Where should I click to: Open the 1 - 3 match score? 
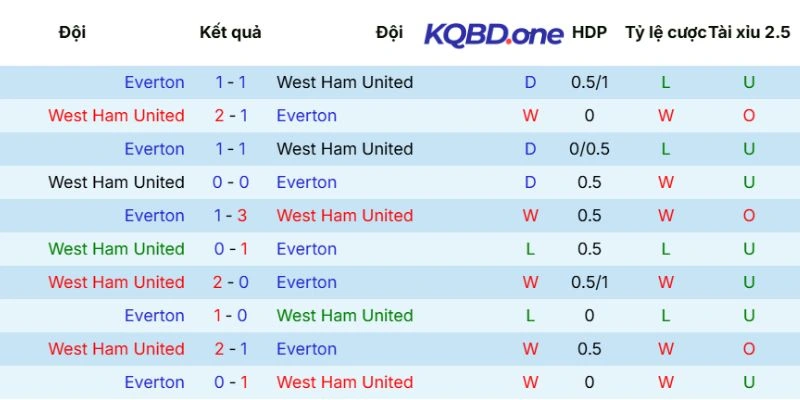tap(231, 216)
